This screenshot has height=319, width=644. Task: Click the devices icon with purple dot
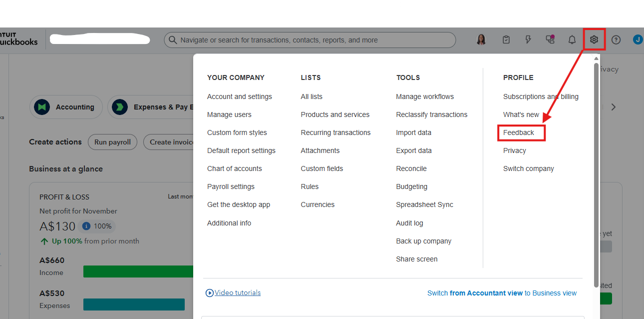pos(550,39)
